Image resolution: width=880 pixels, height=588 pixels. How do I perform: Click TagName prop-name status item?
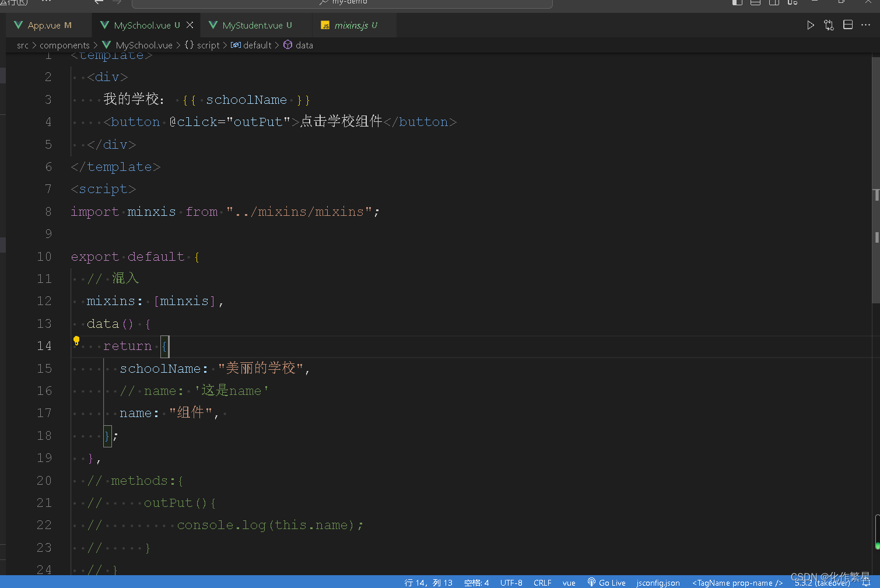click(x=737, y=582)
